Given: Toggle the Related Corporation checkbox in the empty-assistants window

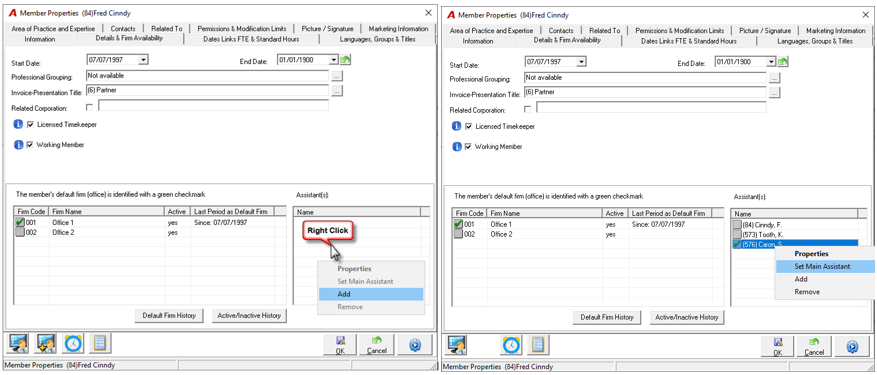Looking at the screenshot, I should 89,108.
